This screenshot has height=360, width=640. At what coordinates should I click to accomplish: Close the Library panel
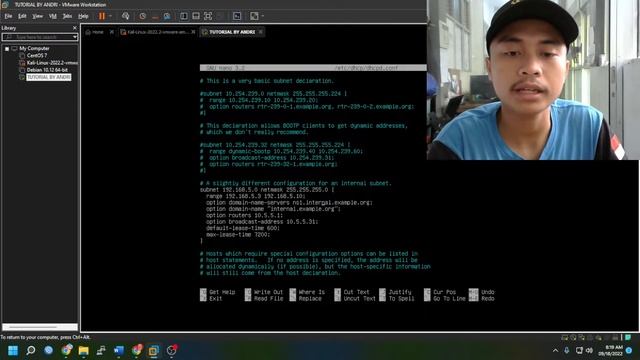(75, 28)
